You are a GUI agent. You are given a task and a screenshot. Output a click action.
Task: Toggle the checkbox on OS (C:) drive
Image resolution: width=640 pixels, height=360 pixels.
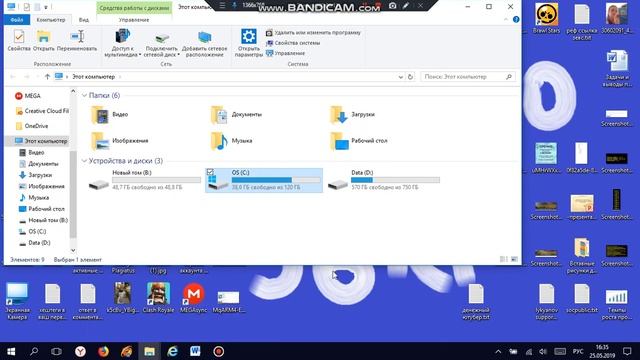(x=210, y=172)
